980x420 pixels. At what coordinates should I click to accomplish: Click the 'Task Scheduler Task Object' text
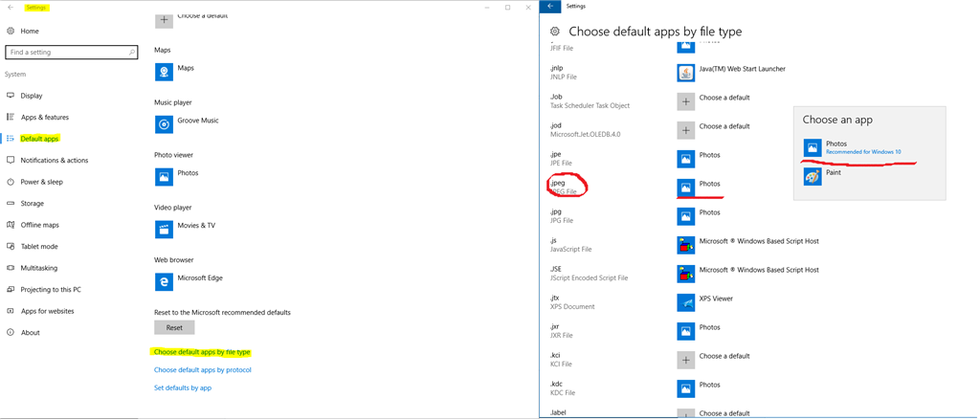[590, 105]
